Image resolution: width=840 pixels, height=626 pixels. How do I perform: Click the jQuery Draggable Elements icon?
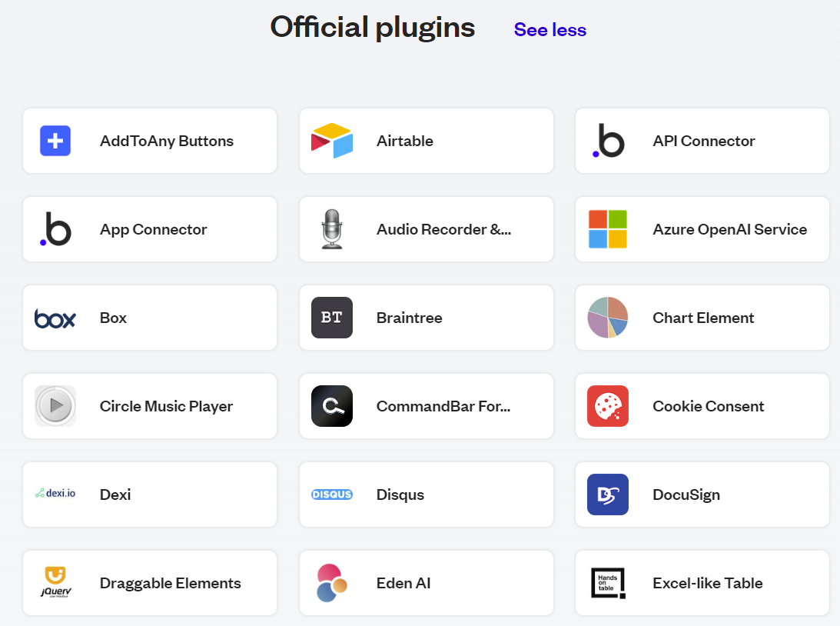click(x=55, y=582)
